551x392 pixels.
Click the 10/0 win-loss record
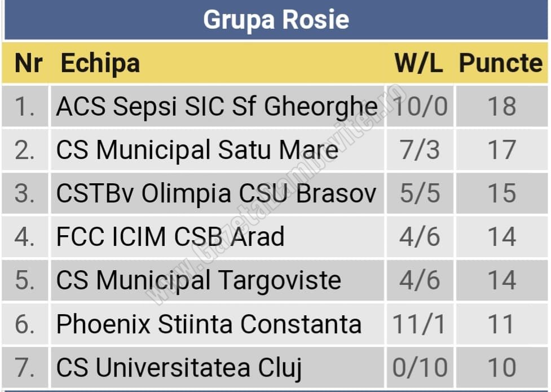420,107
